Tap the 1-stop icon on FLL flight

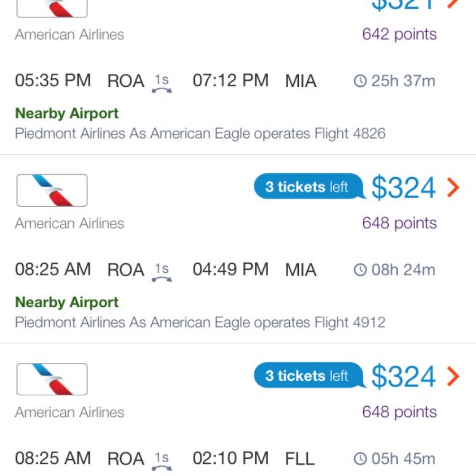click(162, 461)
